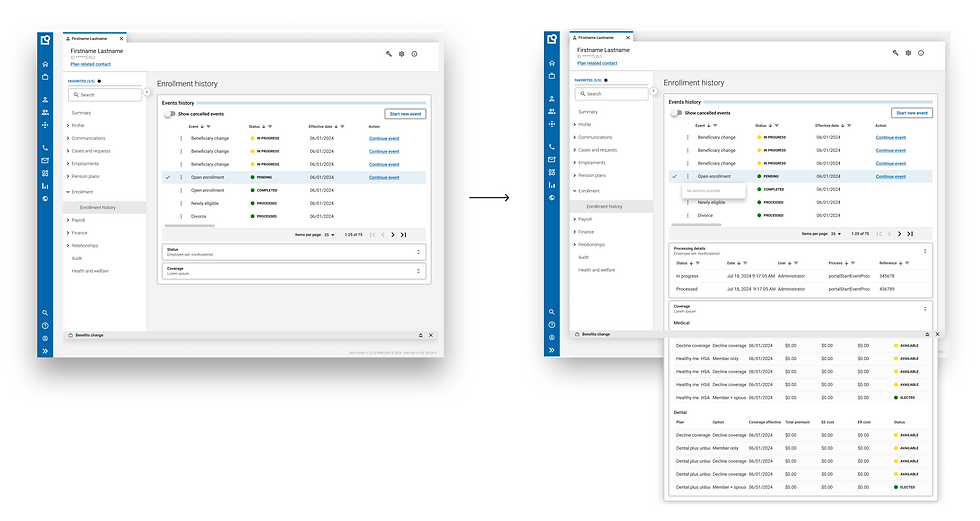This screenshot has width=980, height=521.
Task: Open the help question-mark icon, left window sidebar
Action: click(x=45, y=325)
